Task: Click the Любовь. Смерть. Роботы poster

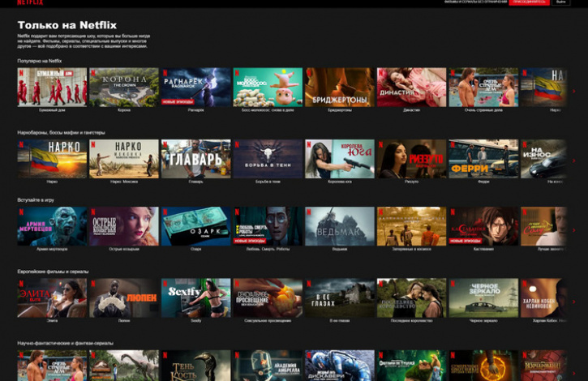Action: pyautogui.click(x=268, y=226)
